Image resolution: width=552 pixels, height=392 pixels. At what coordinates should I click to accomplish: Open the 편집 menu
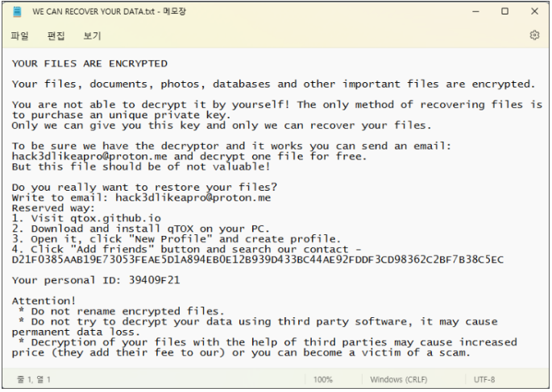point(56,35)
